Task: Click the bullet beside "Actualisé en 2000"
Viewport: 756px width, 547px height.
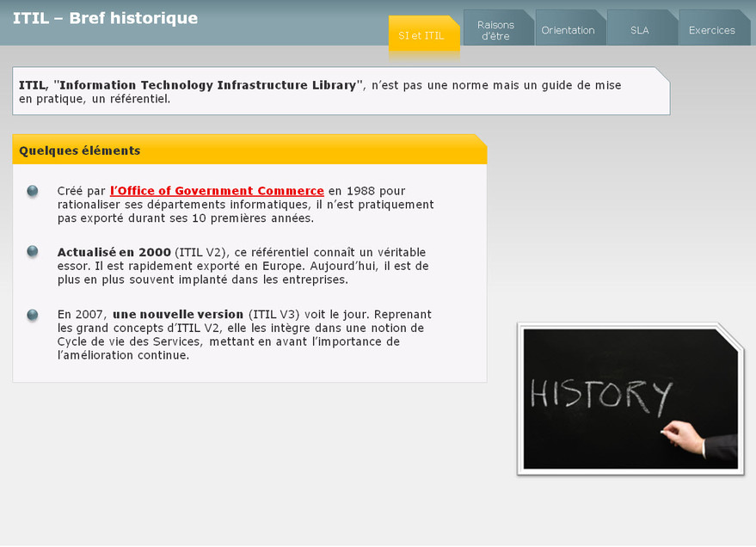Action: 33,251
